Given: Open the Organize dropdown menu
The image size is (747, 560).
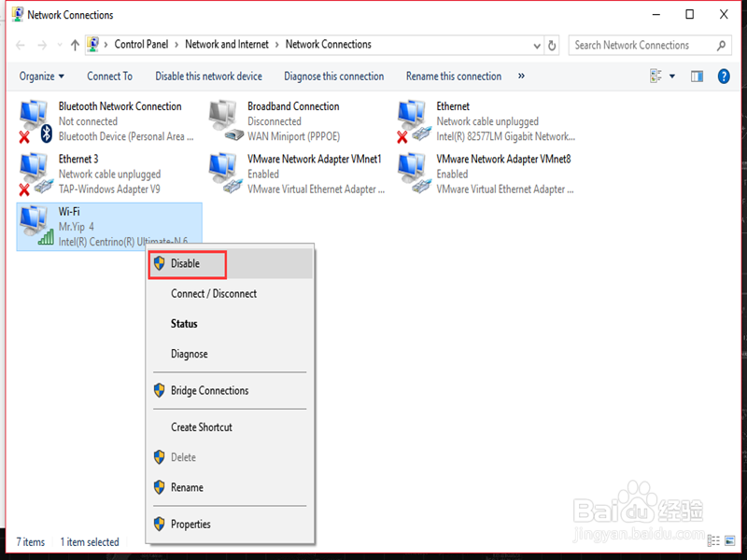Looking at the screenshot, I should (x=41, y=77).
